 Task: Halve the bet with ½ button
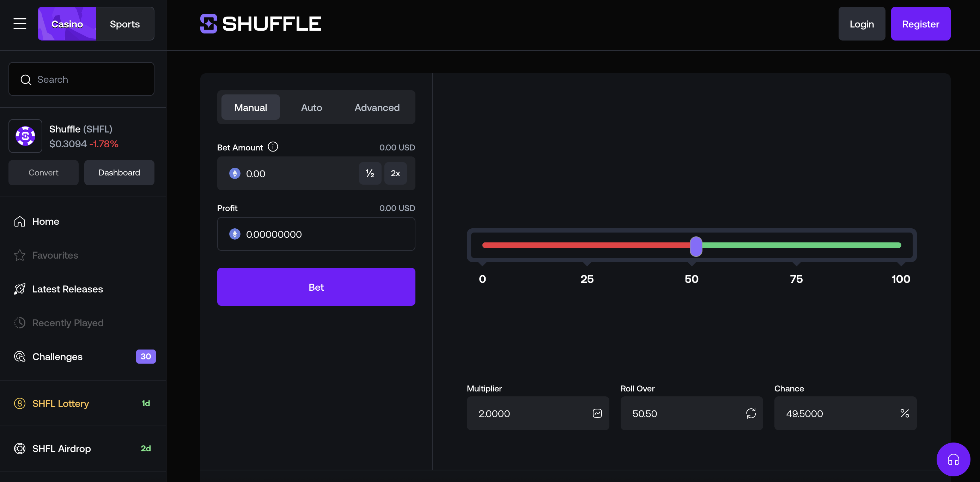click(x=370, y=173)
